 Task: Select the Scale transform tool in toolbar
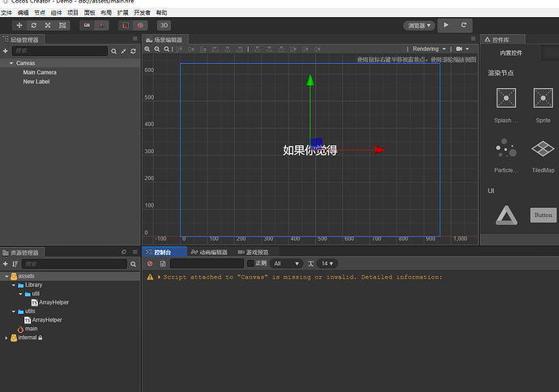coord(48,26)
